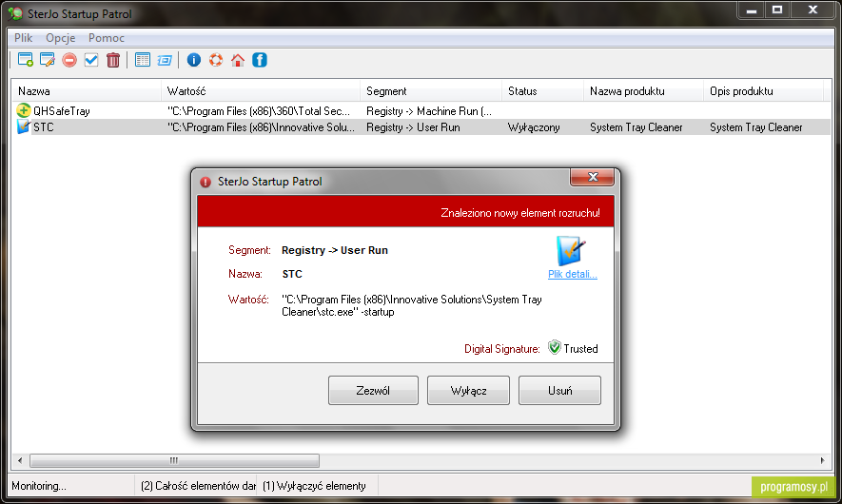The height and width of the screenshot is (504, 842).
Task: Click the QHSafeTray row icon
Action: pos(23,110)
